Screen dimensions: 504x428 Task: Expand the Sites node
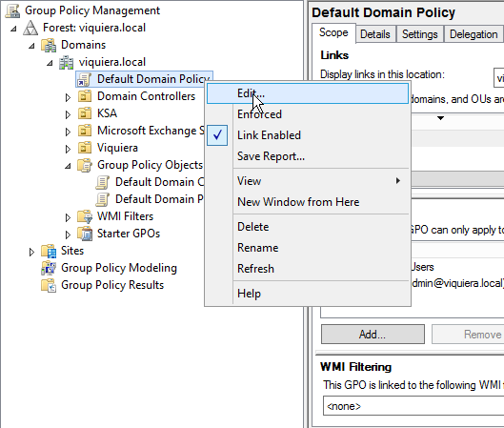[31, 252]
